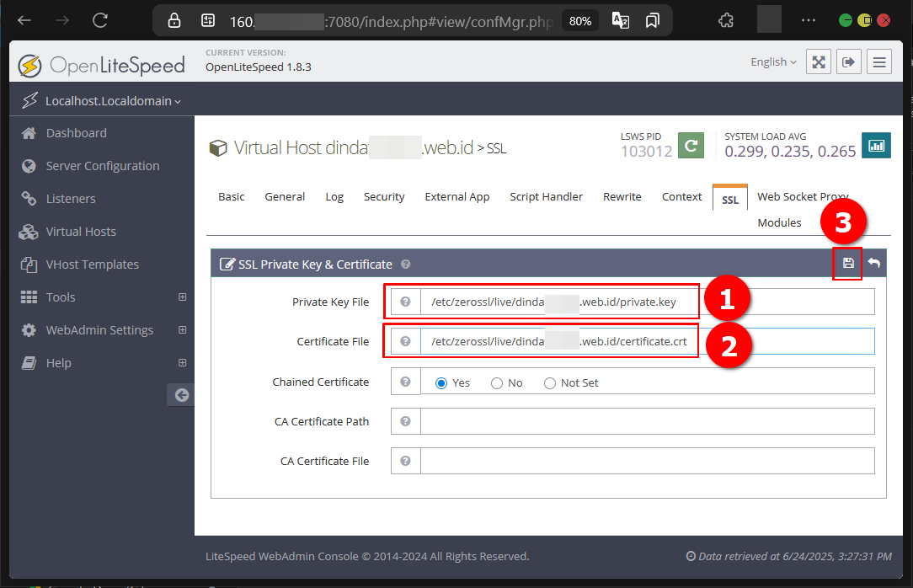Open WebAdmin Settings in the sidebar
Image resolution: width=913 pixels, height=588 pixels.
point(101,330)
